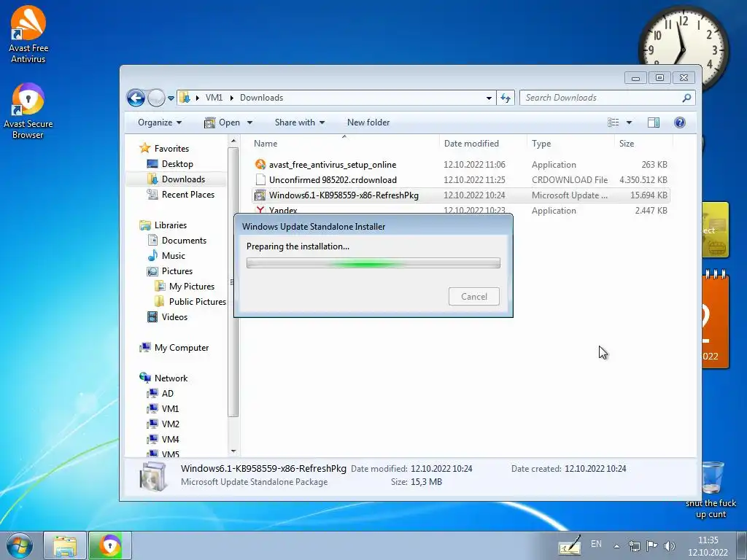Cancel the Windows Update Standalone Installer

click(474, 296)
